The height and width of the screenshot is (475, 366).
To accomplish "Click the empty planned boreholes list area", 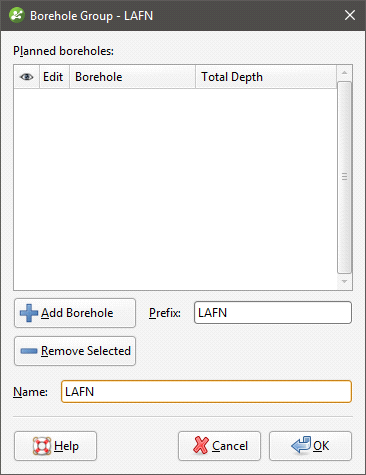I will coord(175,189).
